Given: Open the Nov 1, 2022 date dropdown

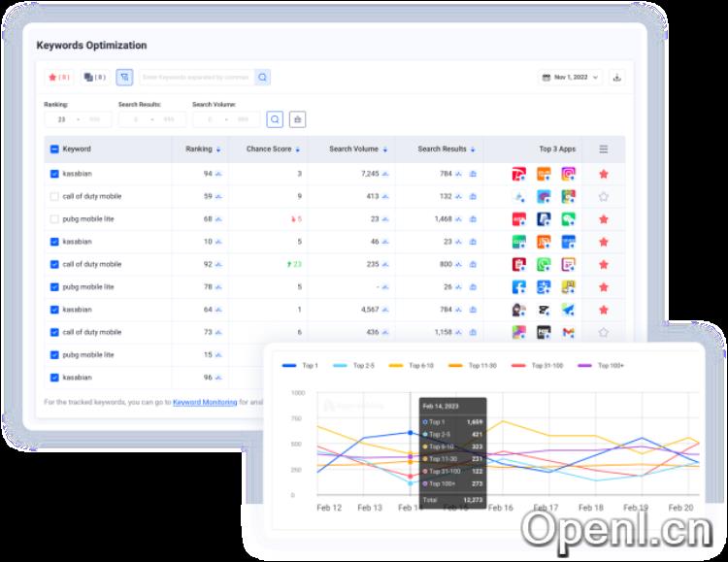Looking at the screenshot, I should (569, 78).
